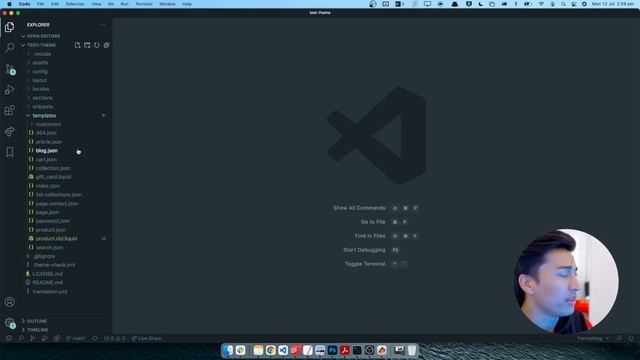Collapse the TEST-THEME root folder

click(x=40, y=45)
